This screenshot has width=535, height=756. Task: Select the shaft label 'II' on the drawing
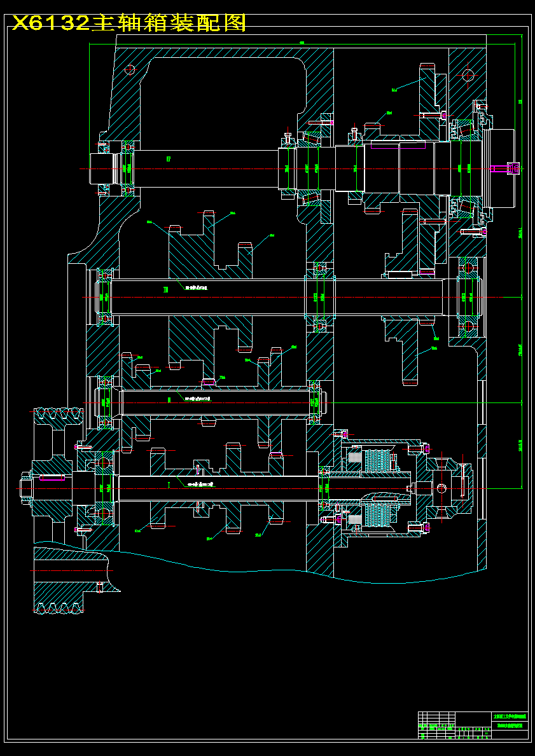pos(169,400)
